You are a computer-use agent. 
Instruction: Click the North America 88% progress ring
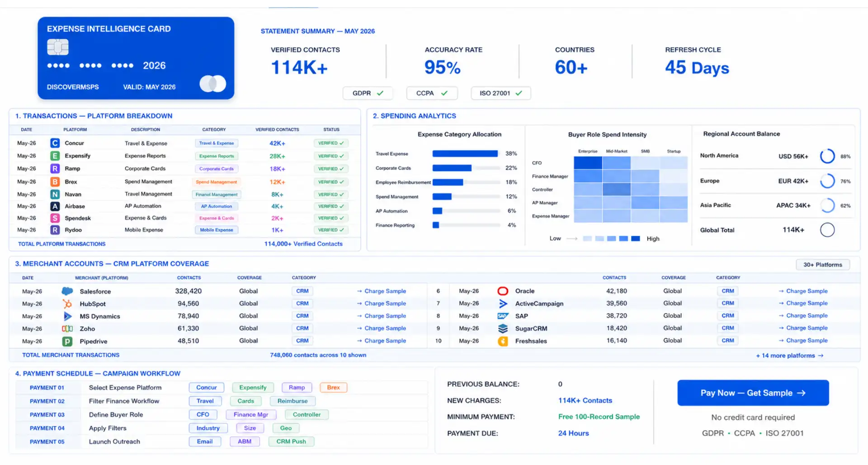827,156
